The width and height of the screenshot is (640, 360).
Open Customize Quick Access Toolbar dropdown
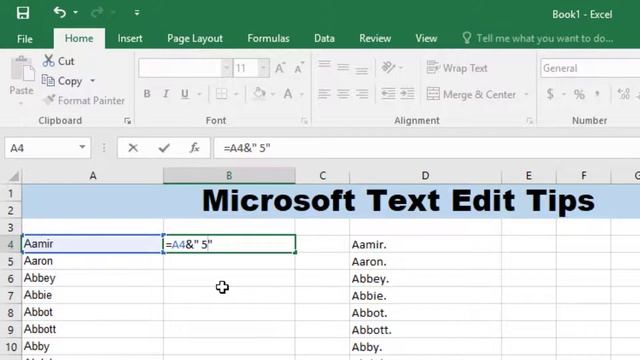click(137, 13)
